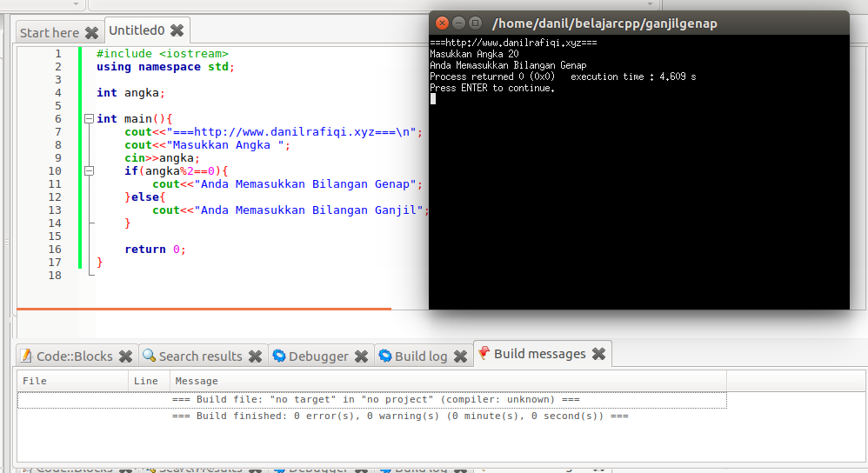This screenshot has height=473, width=868.
Task: Open the Build log tab
Action: (x=421, y=356)
